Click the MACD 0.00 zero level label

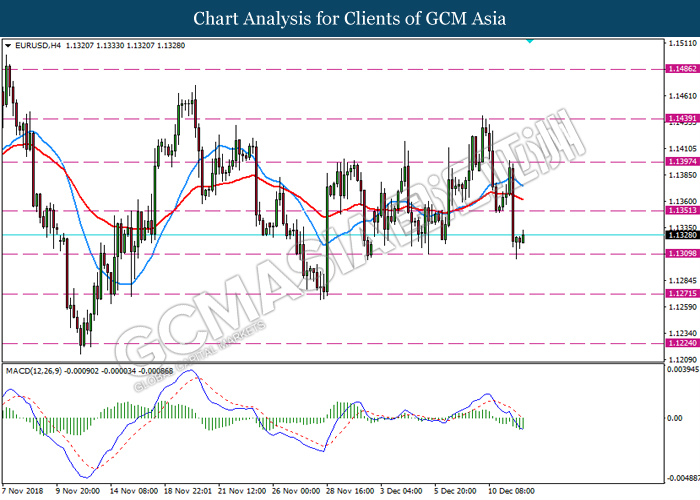(x=675, y=418)
